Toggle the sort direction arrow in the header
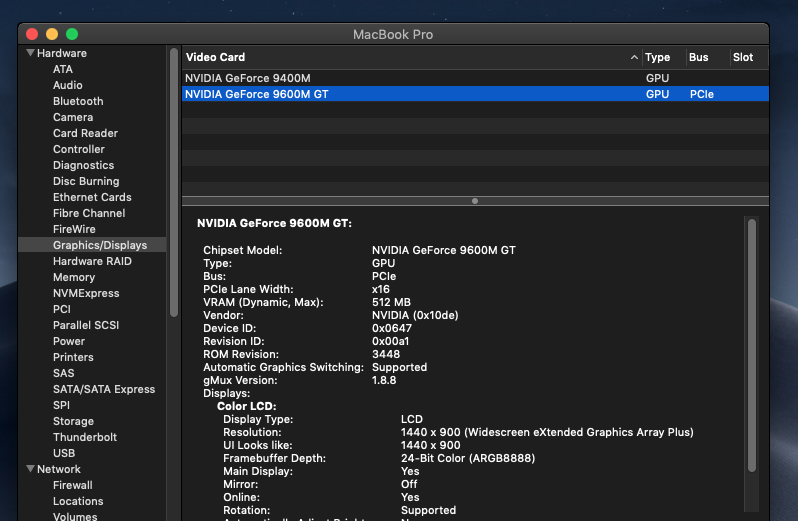 coord(634,57)
